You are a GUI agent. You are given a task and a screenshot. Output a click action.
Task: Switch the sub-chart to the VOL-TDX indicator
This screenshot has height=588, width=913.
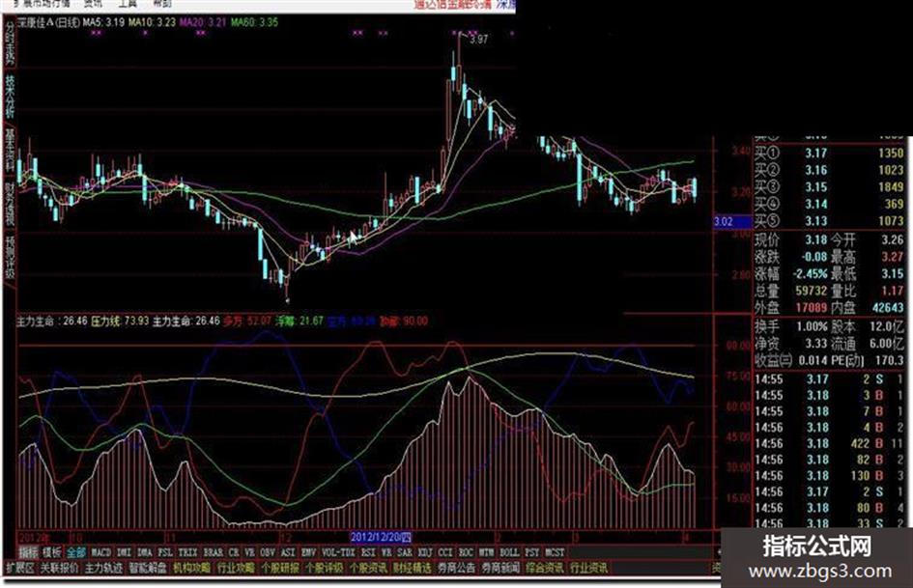pyautogui.click(x=338, y=552)
